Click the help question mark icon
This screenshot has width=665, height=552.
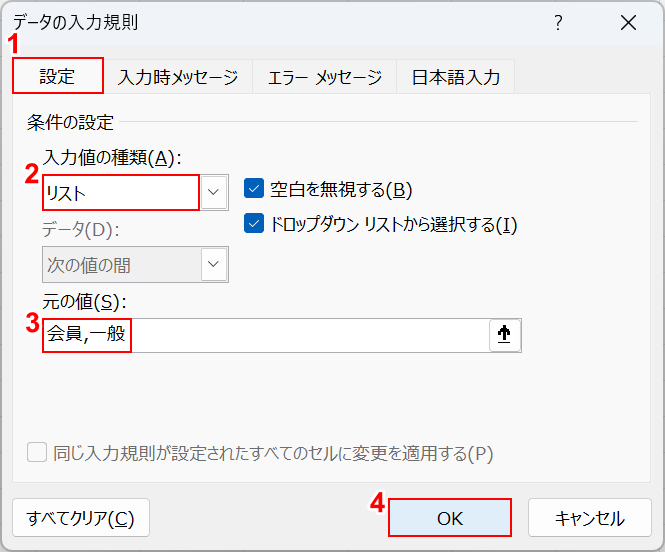point(558,23)
